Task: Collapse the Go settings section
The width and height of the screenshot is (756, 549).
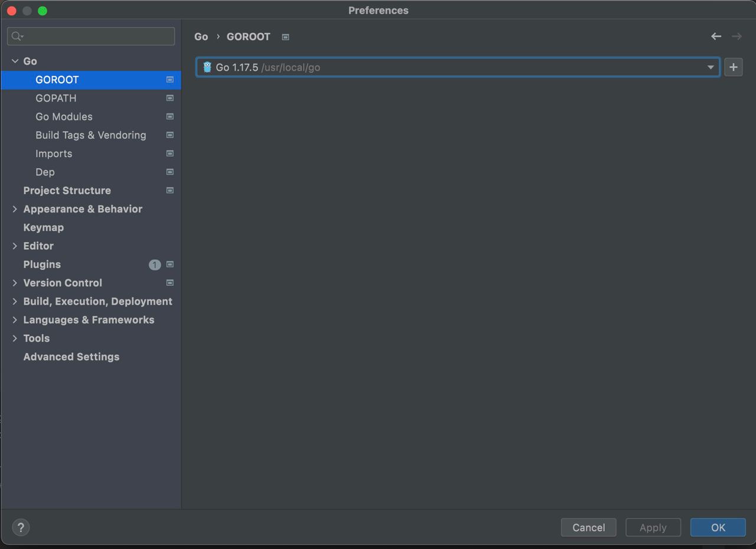Action: pyautogui.click(x=15, y=61)
